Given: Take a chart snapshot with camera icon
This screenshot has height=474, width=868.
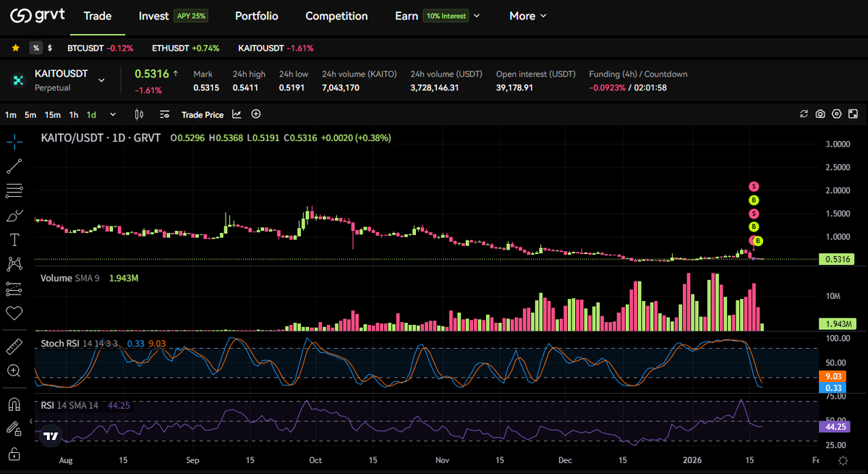Looking at the screenshot, I should (820, 114).
